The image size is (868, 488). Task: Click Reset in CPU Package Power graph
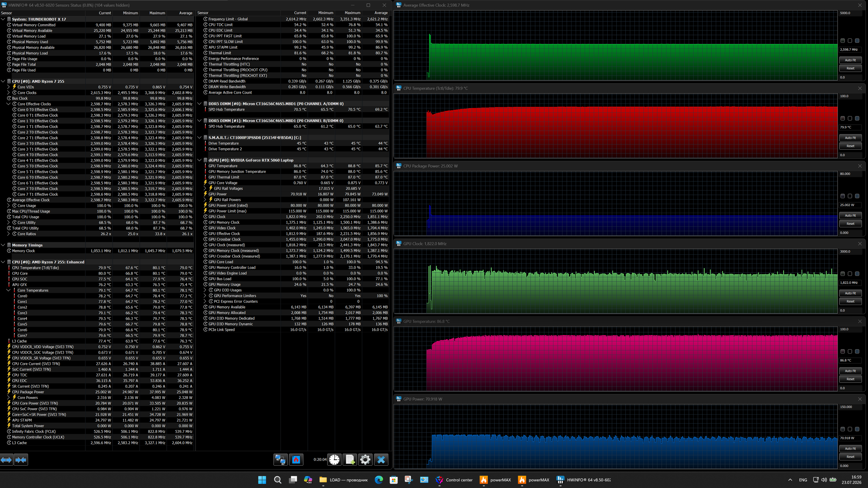point(850,224)
